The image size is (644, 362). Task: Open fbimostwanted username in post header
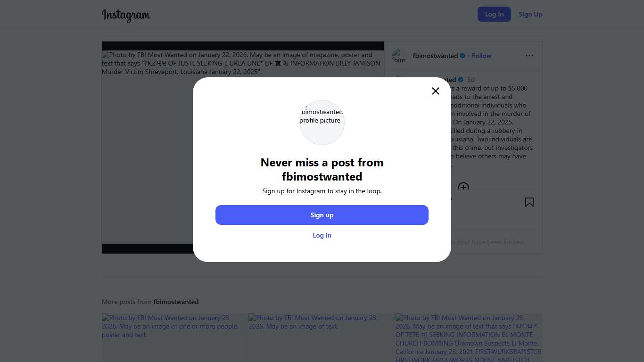(435, 56)
